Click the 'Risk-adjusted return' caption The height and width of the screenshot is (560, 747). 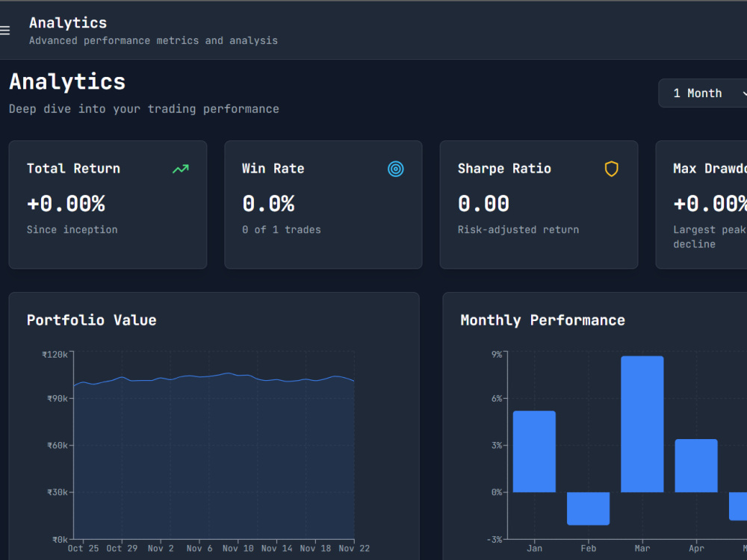pyautogui.click(x=518, y=229)
